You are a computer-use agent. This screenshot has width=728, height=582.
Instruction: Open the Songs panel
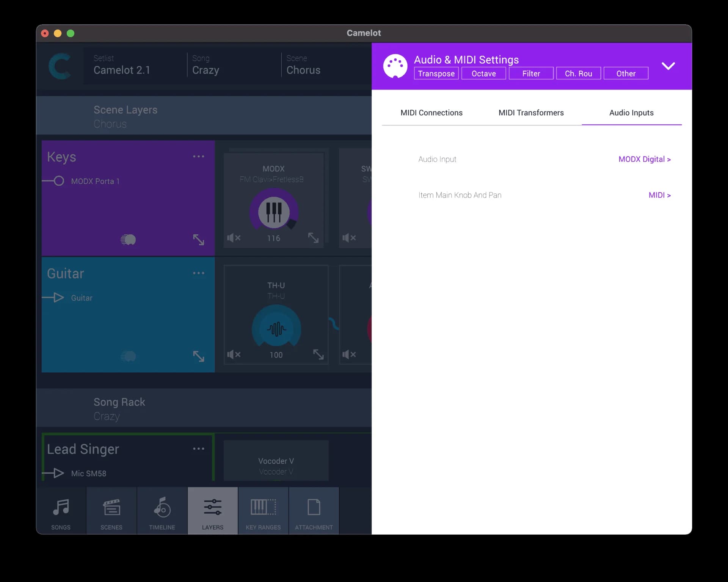(x=61, y=511)
